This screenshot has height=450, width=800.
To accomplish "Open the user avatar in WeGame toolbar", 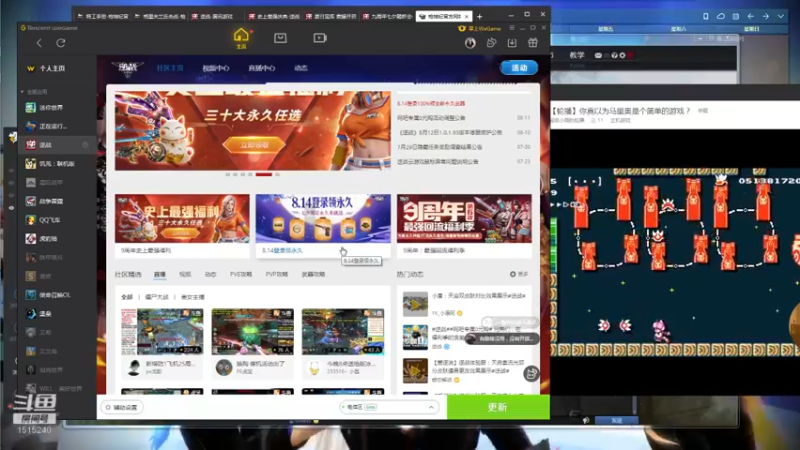I will pos(470,43).
